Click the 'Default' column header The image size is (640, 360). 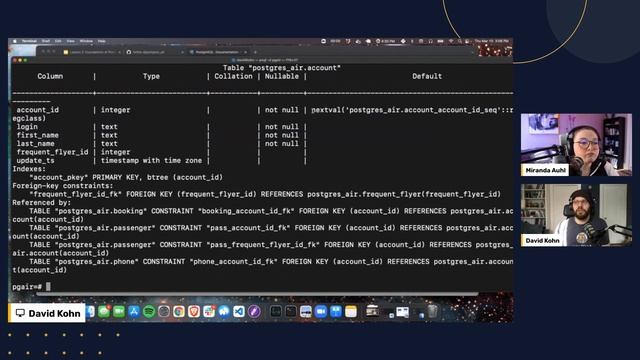(427, 76)
